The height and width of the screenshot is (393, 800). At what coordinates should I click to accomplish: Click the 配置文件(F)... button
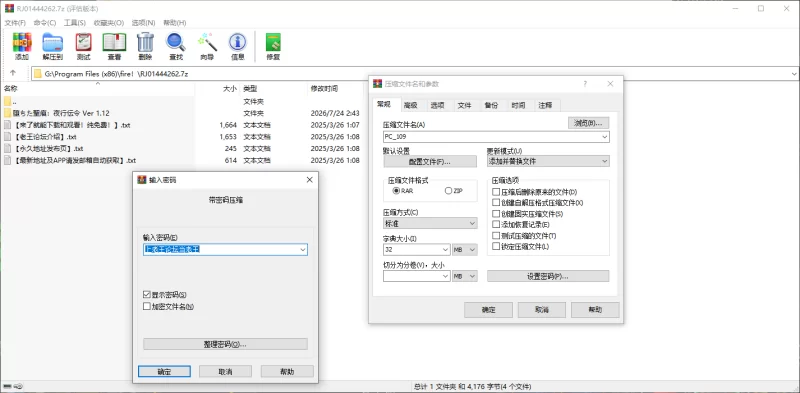(x=430, y=161)
